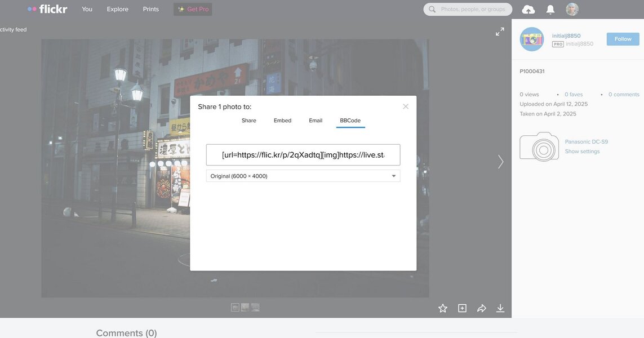Open the size dropdown Original (6000 × 4000)
Viewport: 644px width, 338px height.
pyautogui.click(x=303, y=176)
